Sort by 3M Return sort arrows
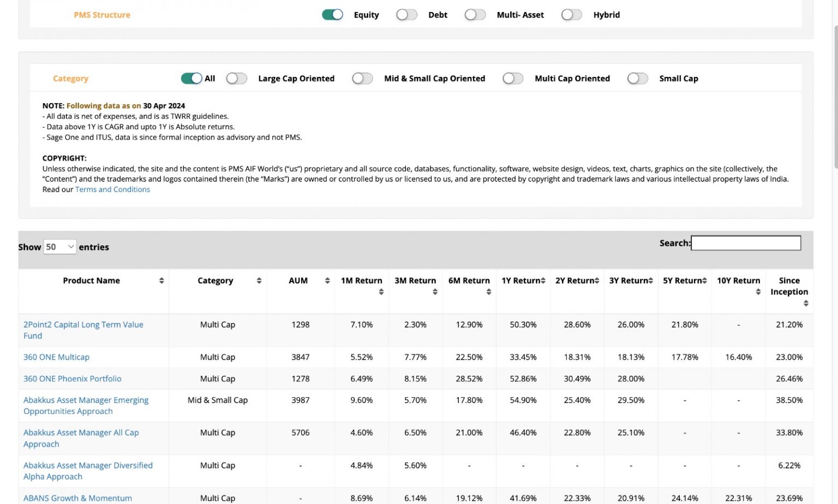Viewport: 838px width, 504px height. [435, 292]
